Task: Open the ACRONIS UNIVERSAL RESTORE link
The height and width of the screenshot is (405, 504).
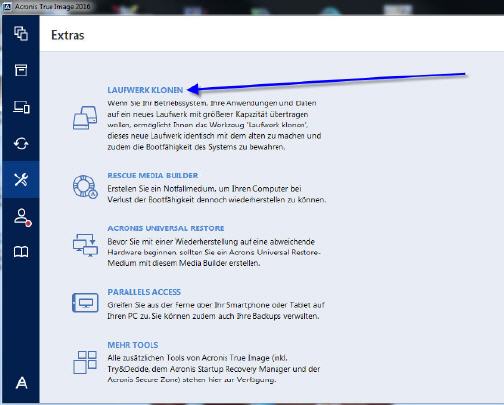Action: (166, 228)
